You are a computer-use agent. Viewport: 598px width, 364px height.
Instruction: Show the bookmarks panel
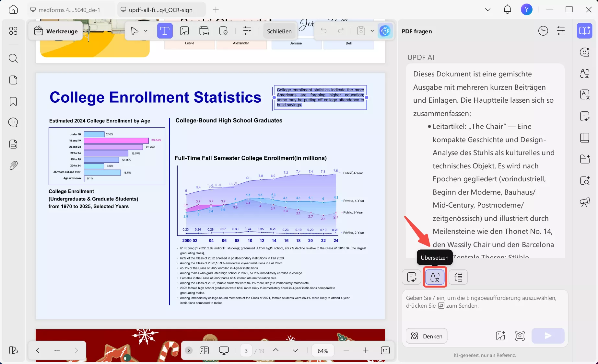point(13,101)
